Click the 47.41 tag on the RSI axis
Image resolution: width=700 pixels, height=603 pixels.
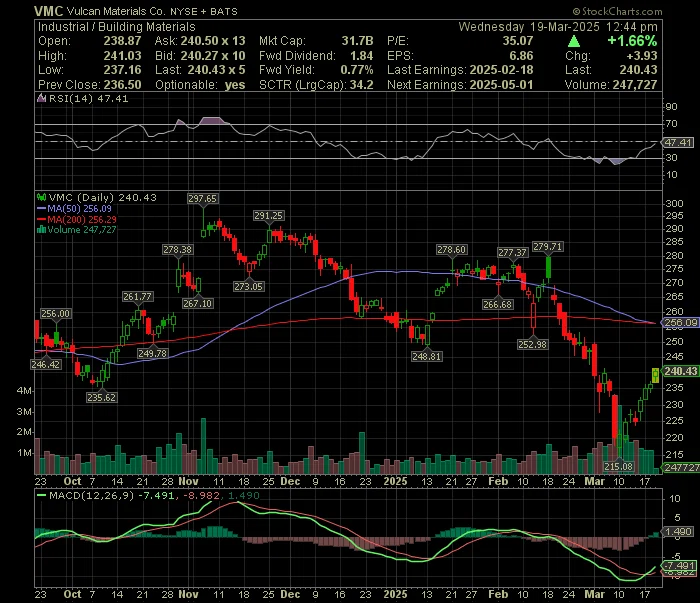(x=679, y=142)
